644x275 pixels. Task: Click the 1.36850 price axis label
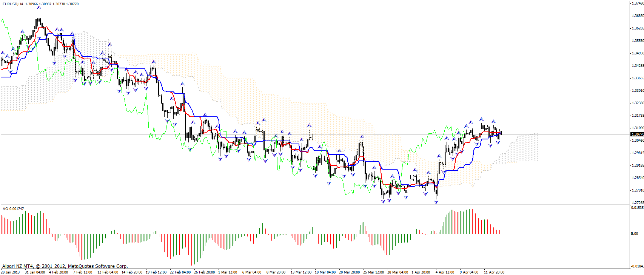(637, 16)
